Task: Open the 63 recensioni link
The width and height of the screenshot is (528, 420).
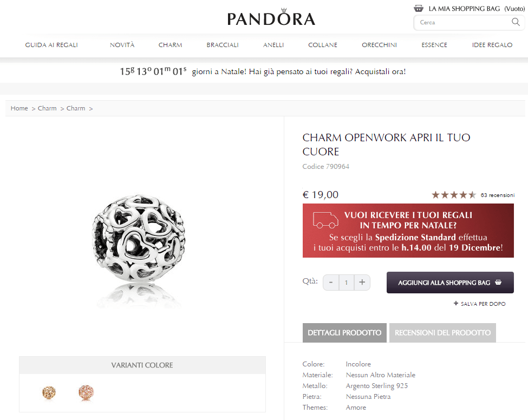Action: coord(497,195)
